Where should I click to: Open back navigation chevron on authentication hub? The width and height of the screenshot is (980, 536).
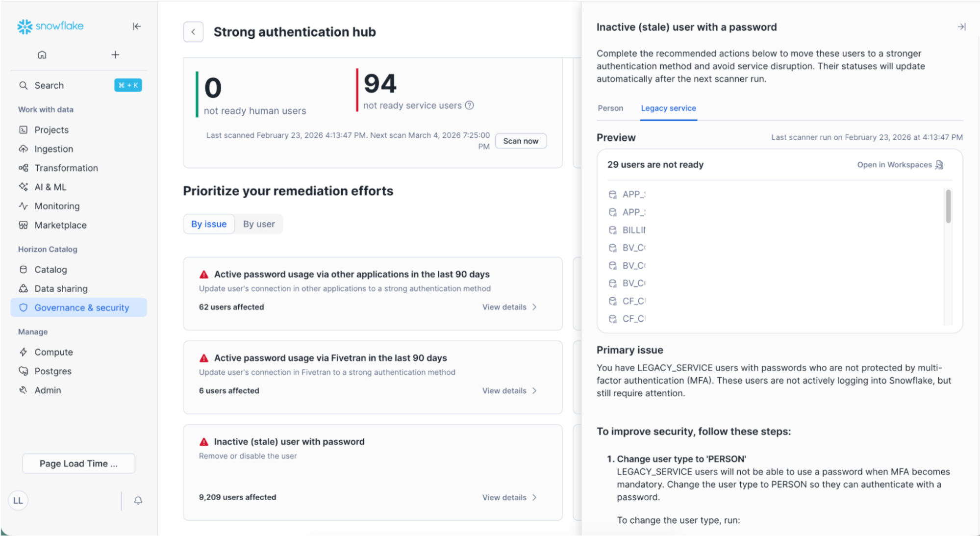(x=193, y=31)
